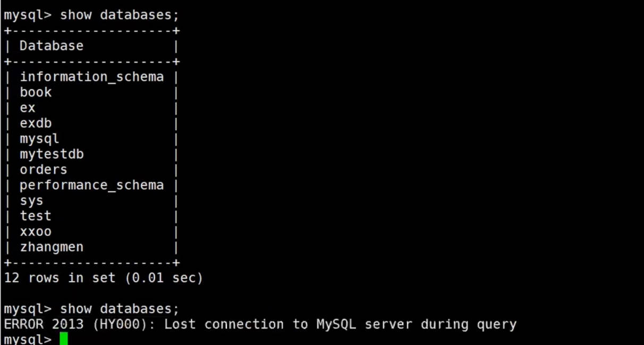644x345 pixels.
Task: Click the first "show databases;" command at top
Action: 120,15
